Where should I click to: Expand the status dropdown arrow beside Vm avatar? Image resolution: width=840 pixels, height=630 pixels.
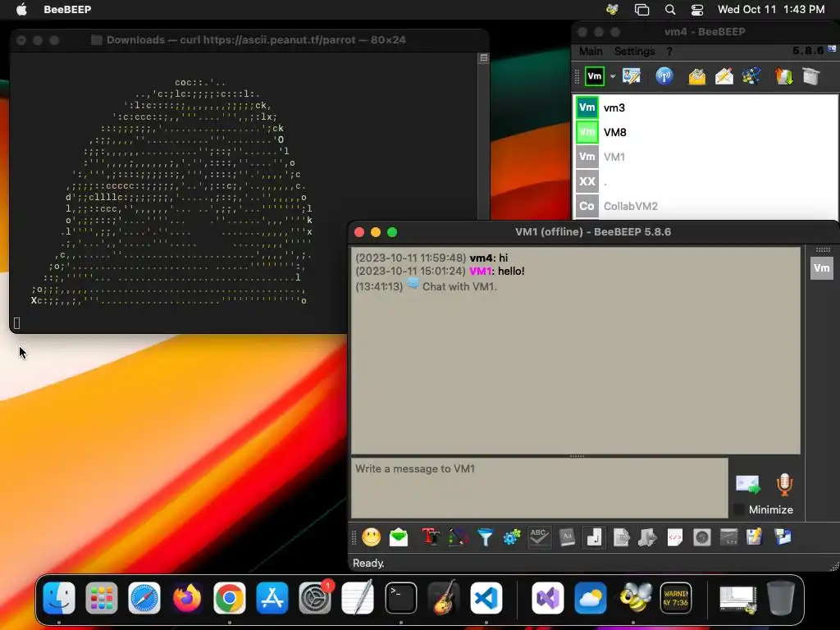[613, 76]
